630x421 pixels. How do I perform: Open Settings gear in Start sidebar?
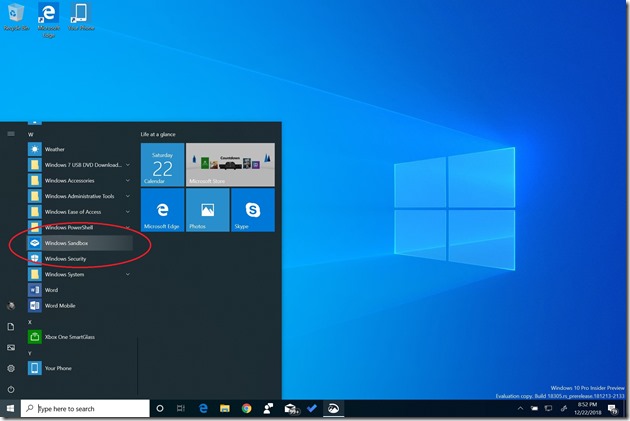click(x=11, y=368)
